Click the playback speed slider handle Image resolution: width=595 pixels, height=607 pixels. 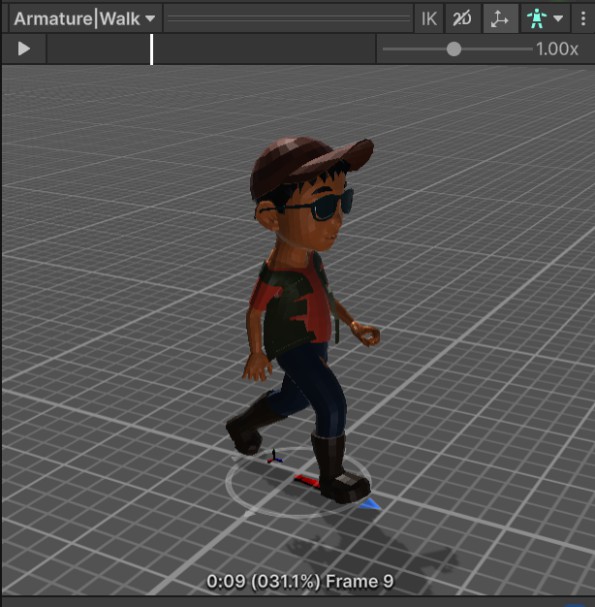[454, 49]
